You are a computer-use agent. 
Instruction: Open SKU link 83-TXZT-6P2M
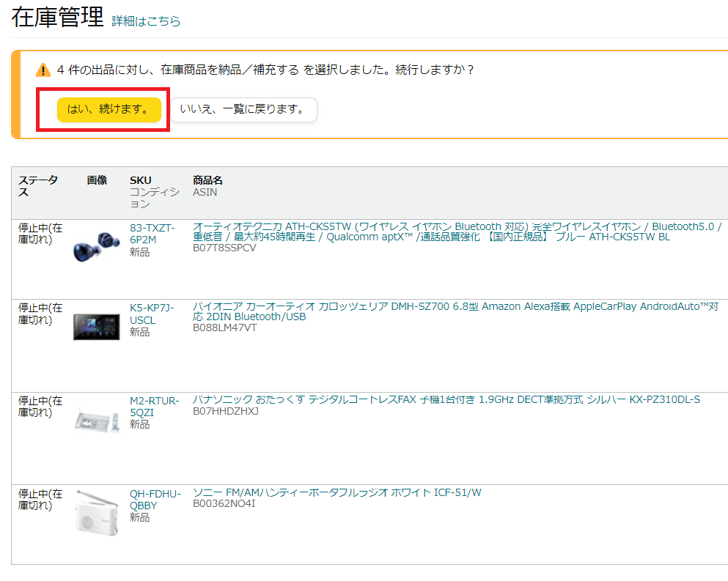point(152,234)
